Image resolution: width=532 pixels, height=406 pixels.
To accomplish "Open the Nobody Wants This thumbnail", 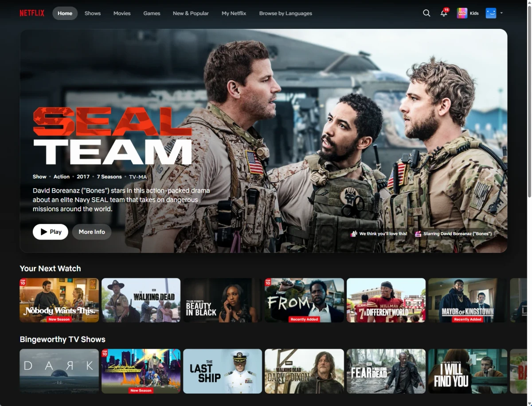I will (x=59, y=300).
